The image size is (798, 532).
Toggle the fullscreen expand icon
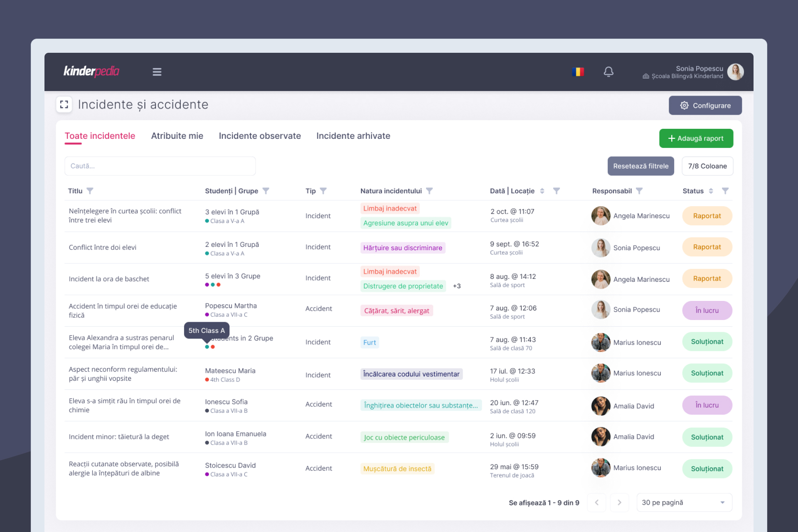click(64, 104)
